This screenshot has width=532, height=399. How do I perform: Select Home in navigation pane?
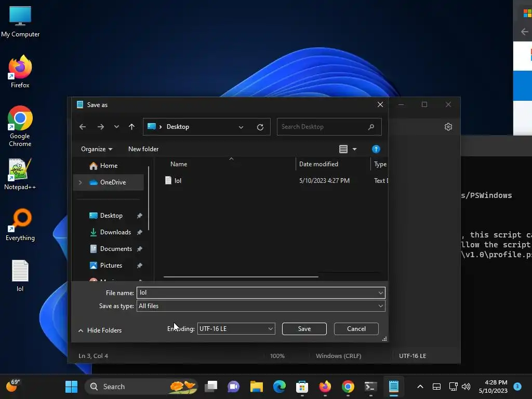[109, 166]
